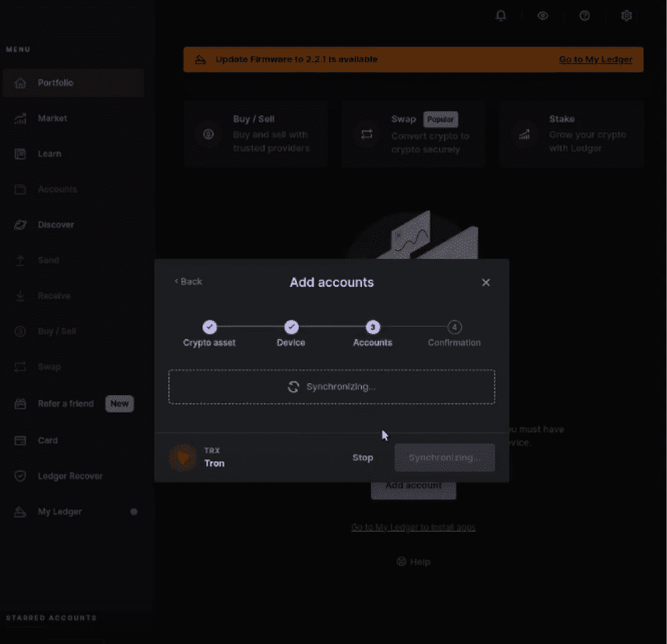Follow the Go to My Ledger banner link
This screenshot has height=644, width=667.
pos(595,59)
